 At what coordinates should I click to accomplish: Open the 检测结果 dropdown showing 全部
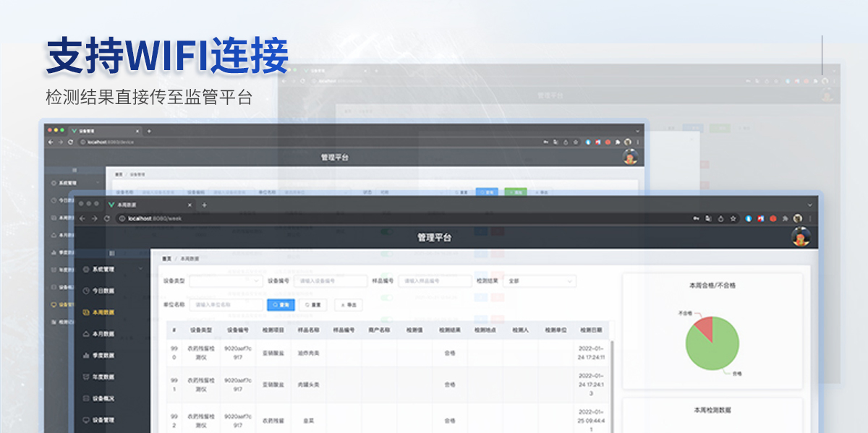coord(540,280)
